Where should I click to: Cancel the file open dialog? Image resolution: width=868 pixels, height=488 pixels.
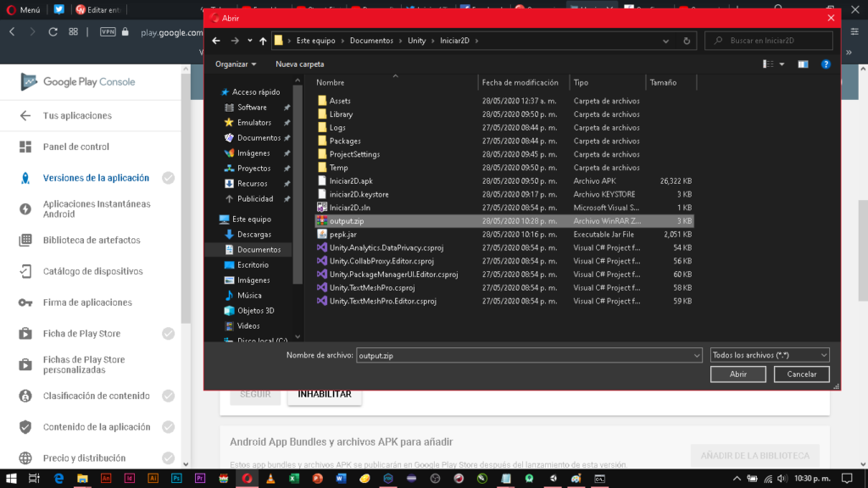click(x=802, y=374)
